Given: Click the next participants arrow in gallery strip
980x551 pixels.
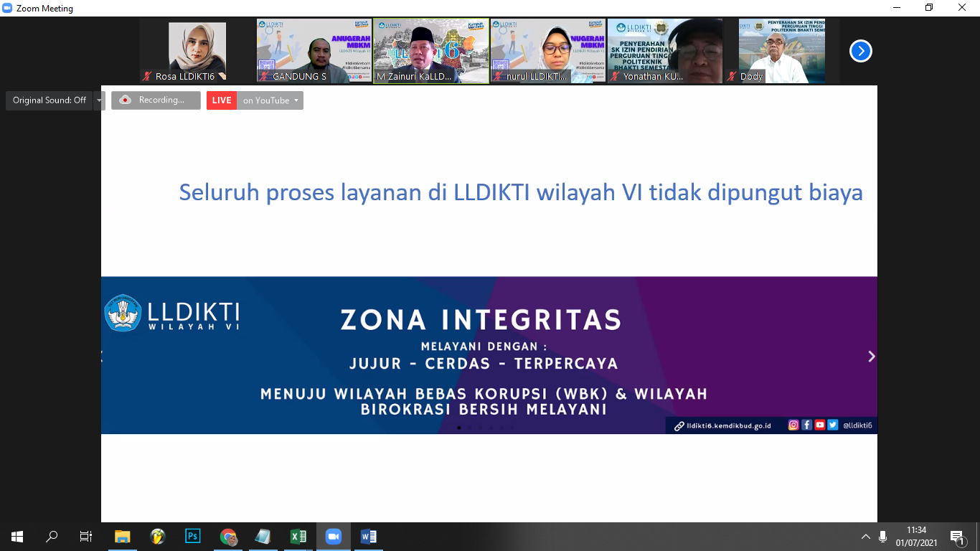Looking at the screenshot, I should [x=860, y=51].
